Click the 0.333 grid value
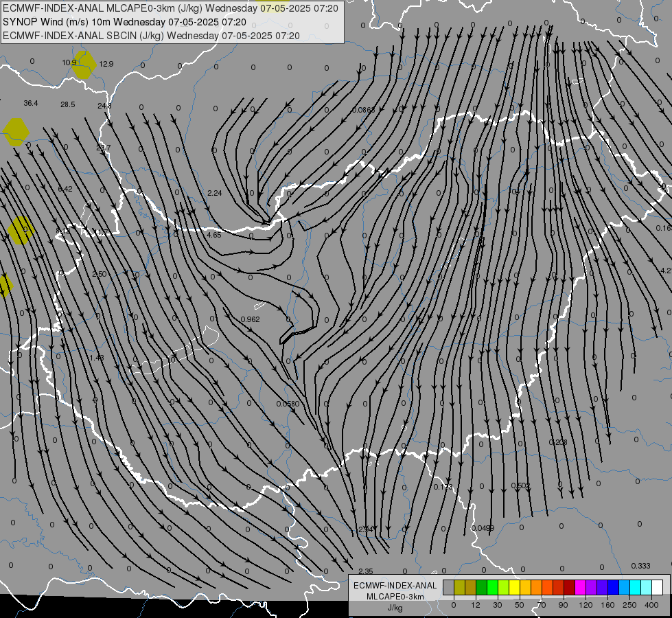The width and height of the screenshot is (672, 618). tap(640, 566)
